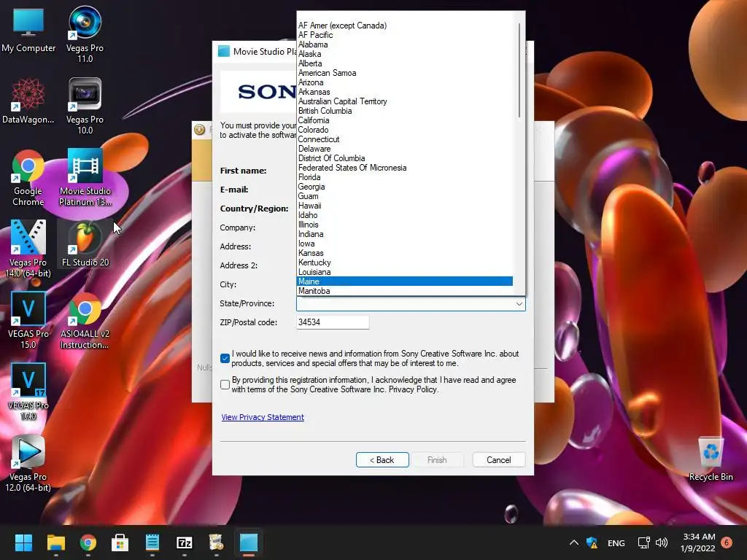Click the Cancel button
747x560 pixels.
click(499, 460)
